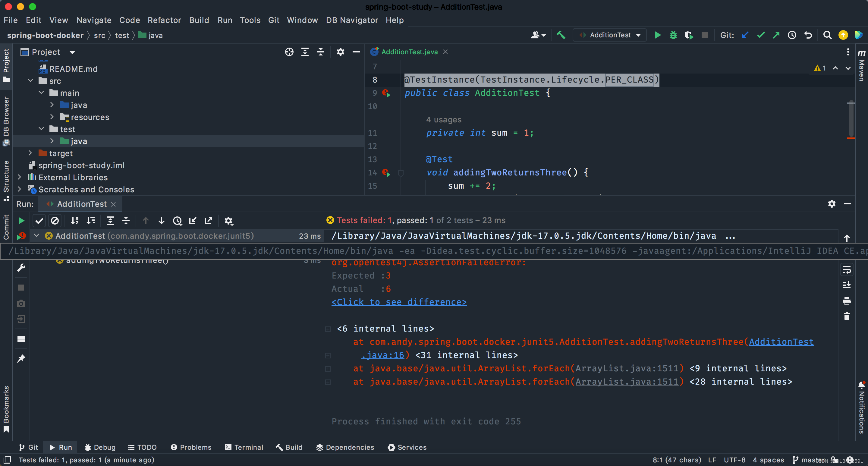Open the Click to see difference link
868x466 pixels.
[x=399, y=302]
